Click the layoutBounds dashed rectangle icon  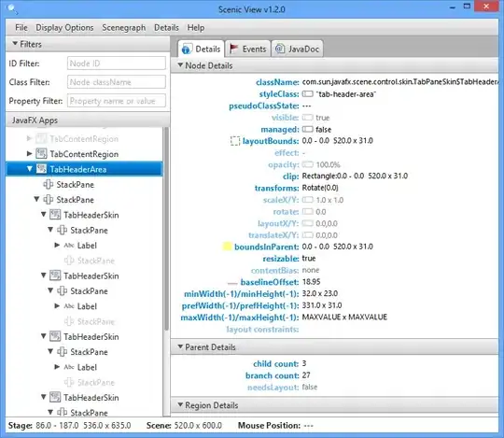click(x=235, y=141)
